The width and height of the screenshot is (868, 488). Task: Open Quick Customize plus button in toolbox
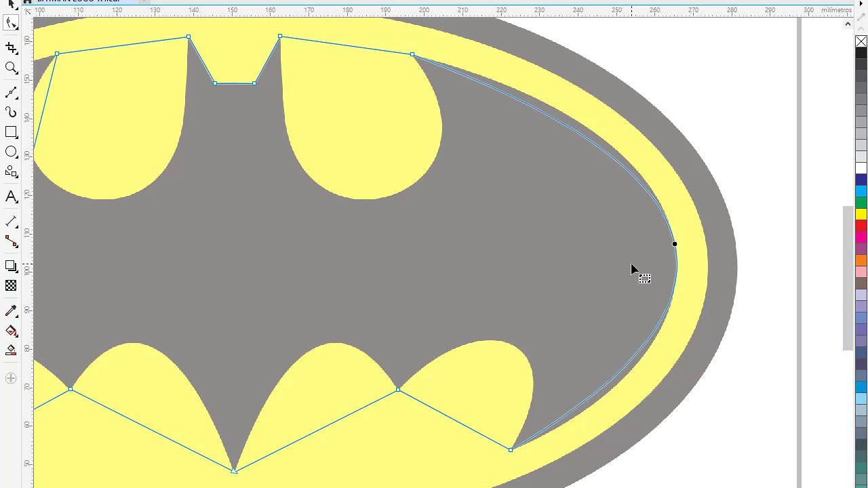tap(11, 378)
